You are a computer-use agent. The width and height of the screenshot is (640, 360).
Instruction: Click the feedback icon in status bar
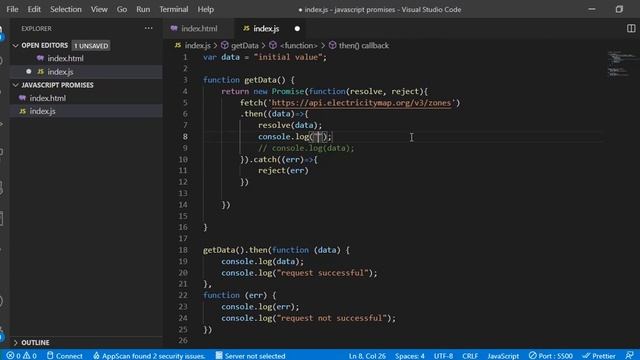[629, 356]
